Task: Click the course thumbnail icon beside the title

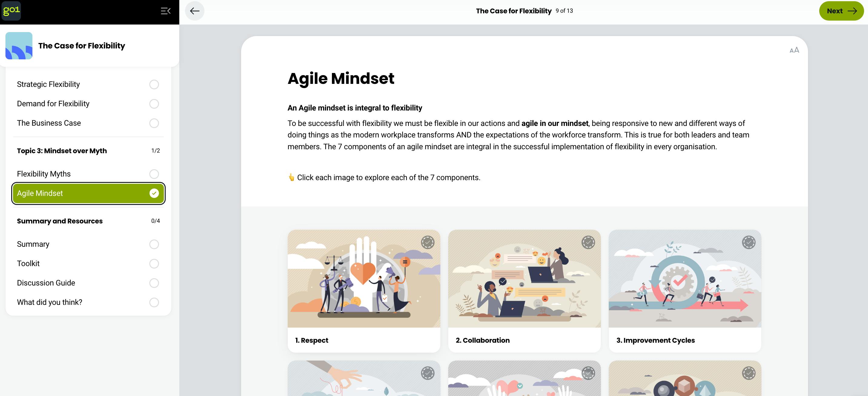Action: click(19, 46)
